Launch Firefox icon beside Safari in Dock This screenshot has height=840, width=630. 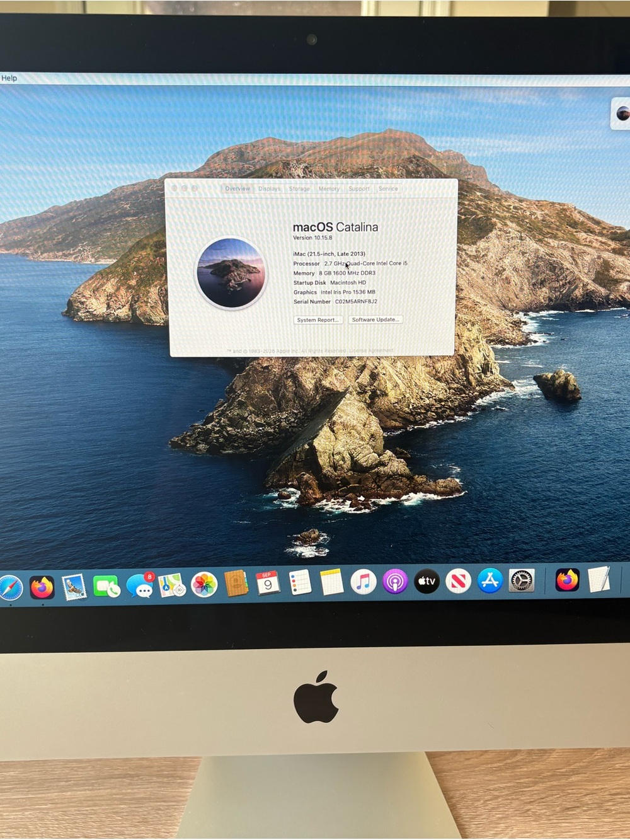pos(42,587)
